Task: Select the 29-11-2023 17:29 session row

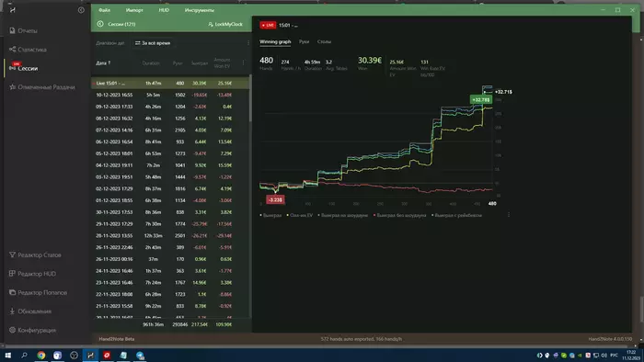Action: [x=170, y=224]
